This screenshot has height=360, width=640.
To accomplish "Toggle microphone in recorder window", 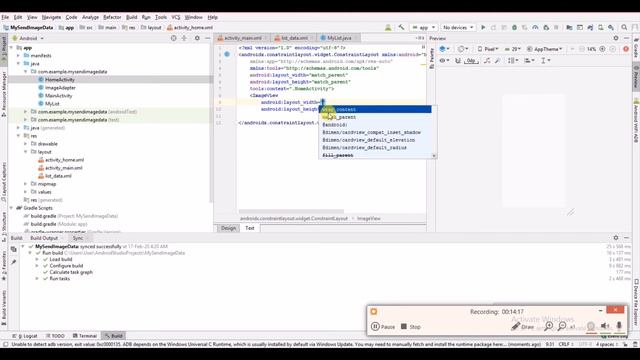I will pos(619,326).
